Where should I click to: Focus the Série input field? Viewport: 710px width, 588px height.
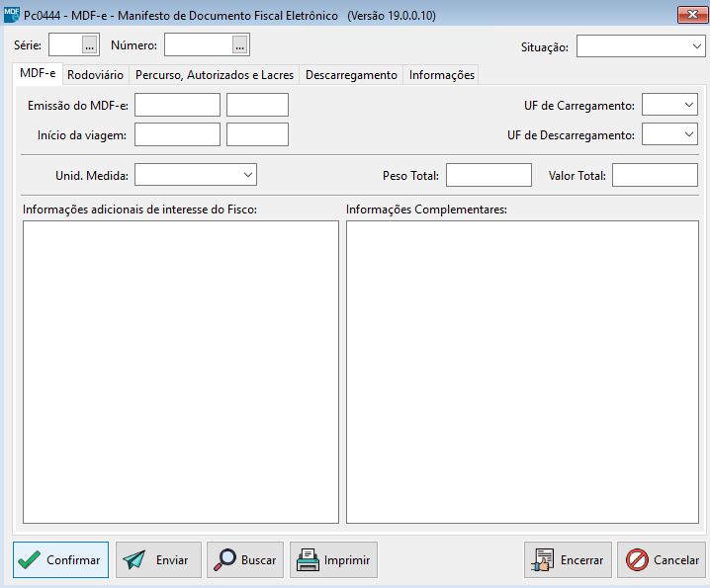tap(66, 44)
